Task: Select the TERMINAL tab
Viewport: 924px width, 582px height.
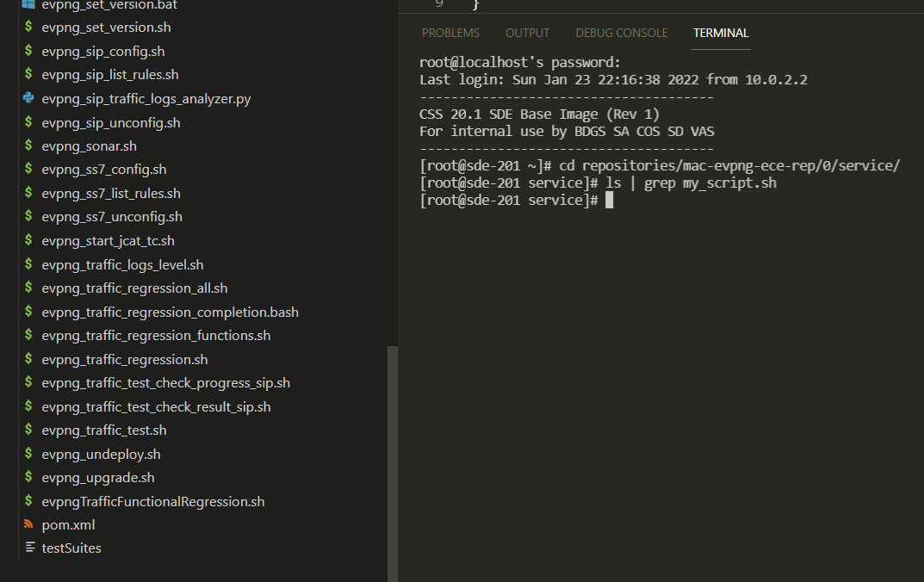Action: click(721, 33)
